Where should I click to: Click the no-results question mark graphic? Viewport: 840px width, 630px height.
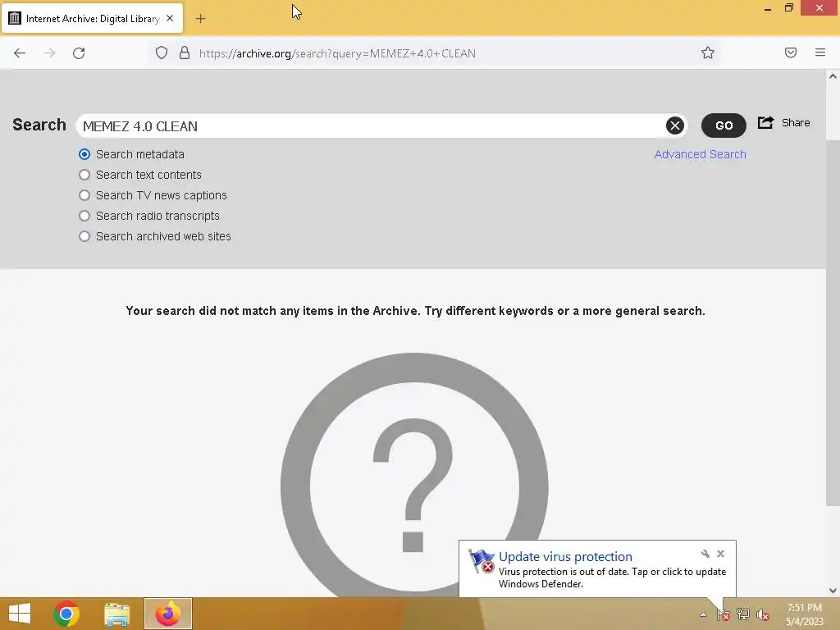pyautogui.click(x=414, y=475)
